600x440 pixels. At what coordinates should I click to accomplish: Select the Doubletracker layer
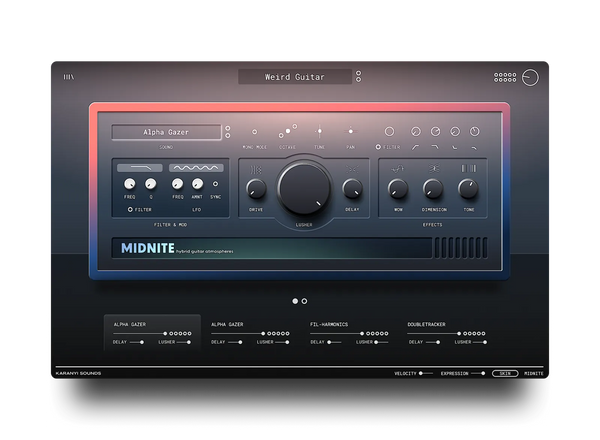(x=426, y=324)
